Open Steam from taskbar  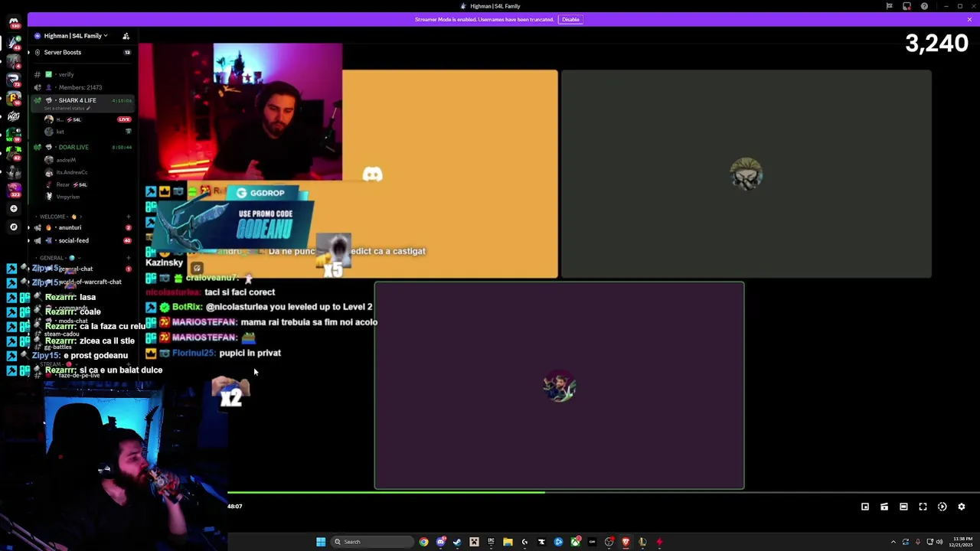tap(457, 542)
